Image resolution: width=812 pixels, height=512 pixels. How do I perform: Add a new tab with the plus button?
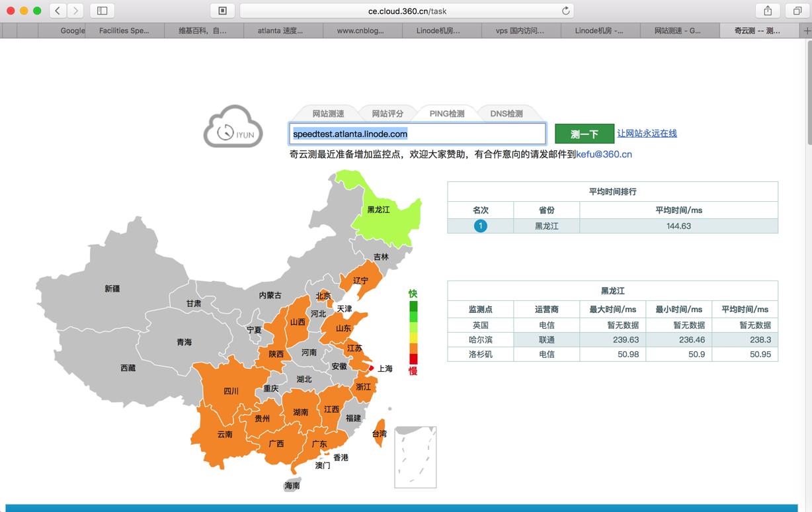point(807,30)
